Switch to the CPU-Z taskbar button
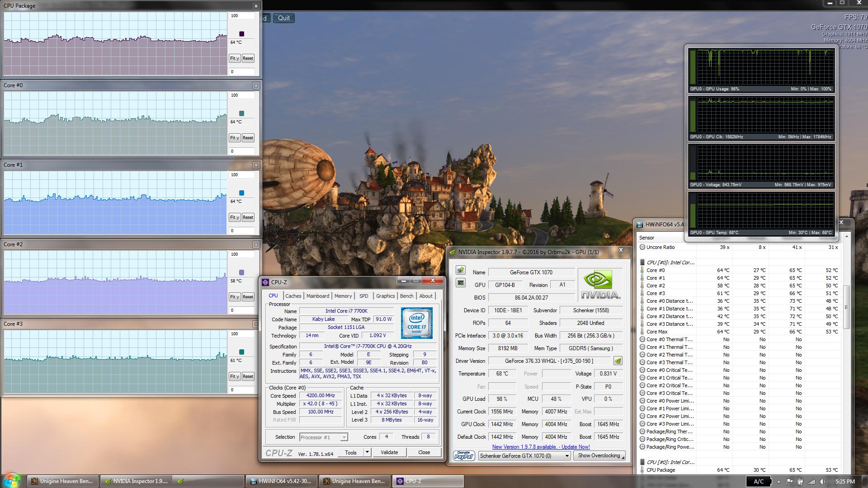Viewport: 868px width, 488px height. 427,481
